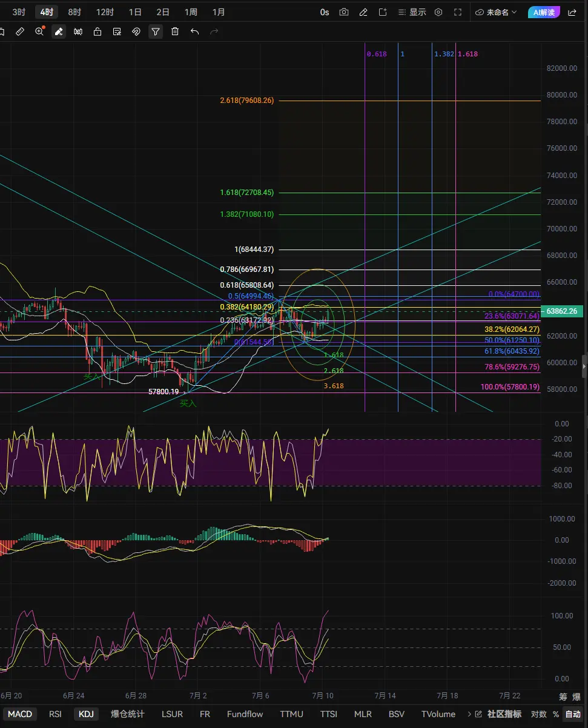
Task: Toggle the highlighted drawing brush tool
Action: click(x=59, y=31)
